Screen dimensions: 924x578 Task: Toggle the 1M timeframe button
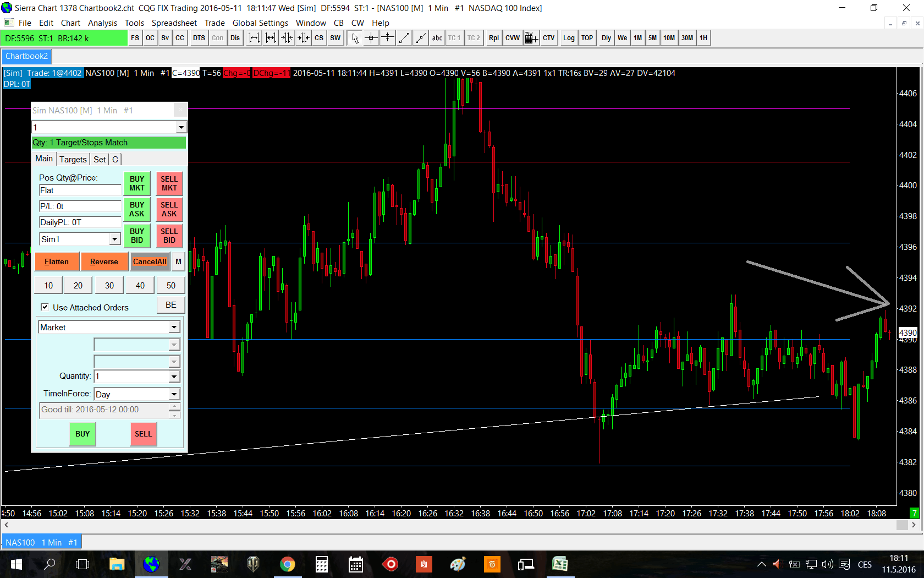pyautogui.click(x=637, y=38)
